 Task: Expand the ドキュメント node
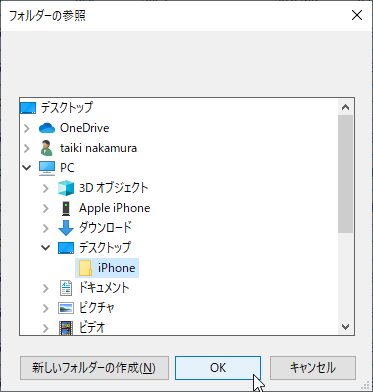coord(46,288)
